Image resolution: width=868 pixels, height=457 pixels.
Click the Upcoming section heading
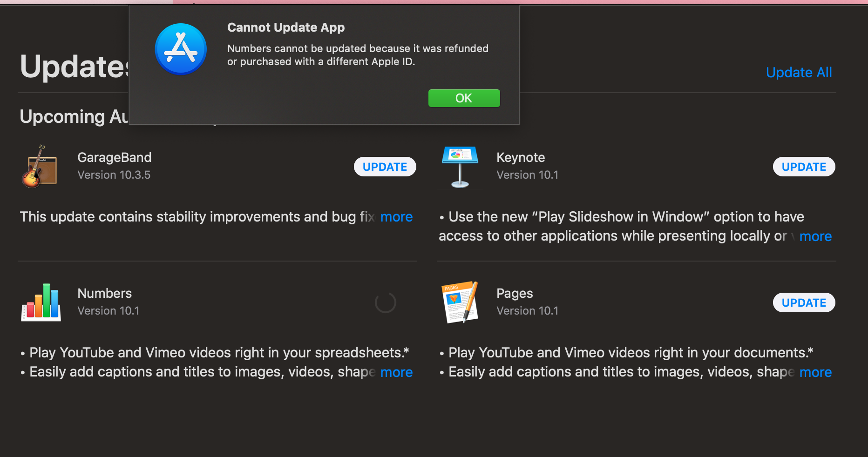point(74,116)
